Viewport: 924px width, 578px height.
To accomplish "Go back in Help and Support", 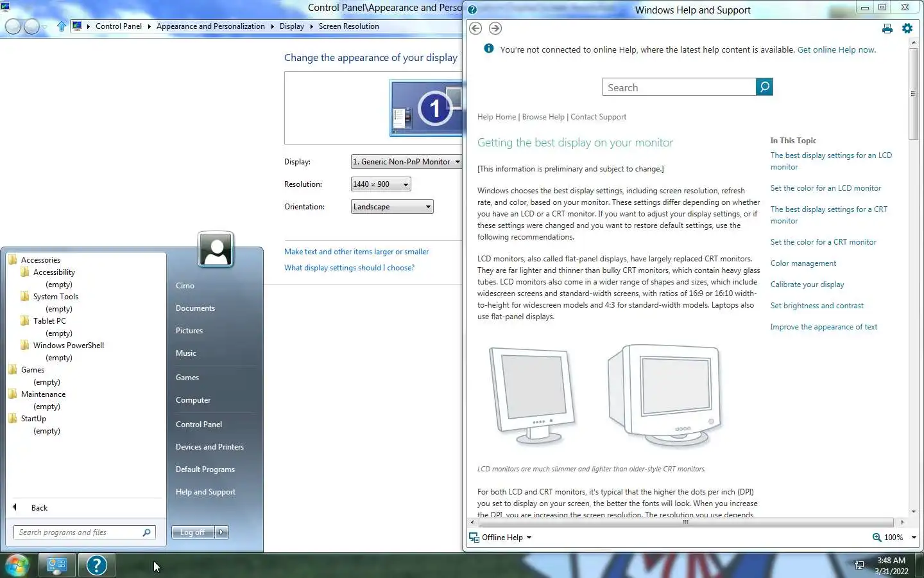I will coord(475,28).
